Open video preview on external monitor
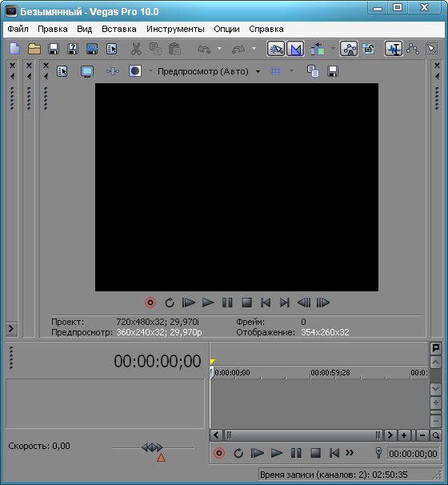The width and height of the screenshot is (448, 485). tap(87, 71)
